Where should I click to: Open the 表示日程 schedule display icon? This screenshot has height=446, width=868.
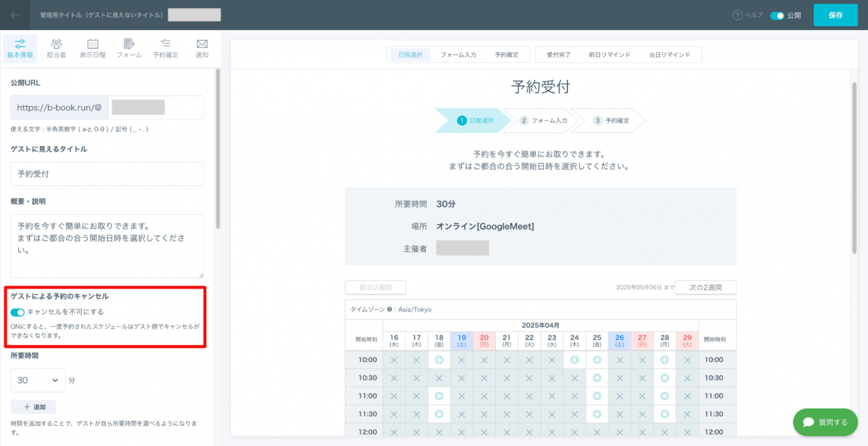point(92,48)
